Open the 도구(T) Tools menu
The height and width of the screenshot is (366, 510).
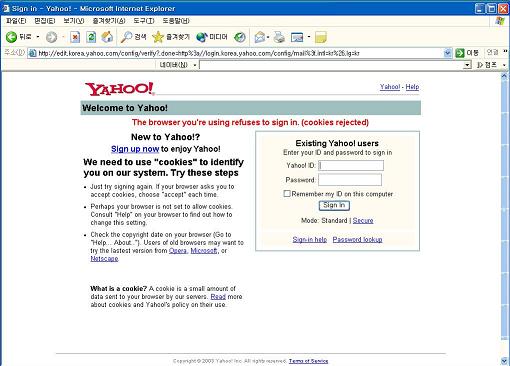tap(144, 21)
